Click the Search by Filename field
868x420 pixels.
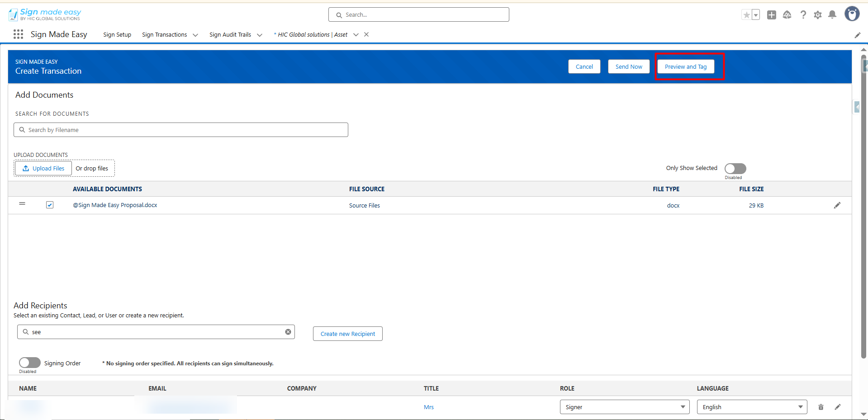pos(181,130)
